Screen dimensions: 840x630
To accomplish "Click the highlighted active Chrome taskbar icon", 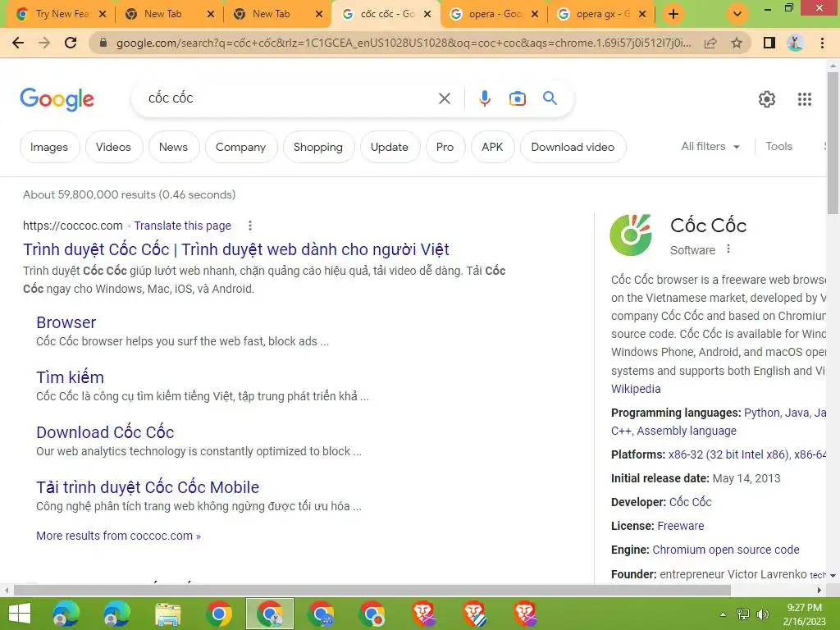I will 269,614.
